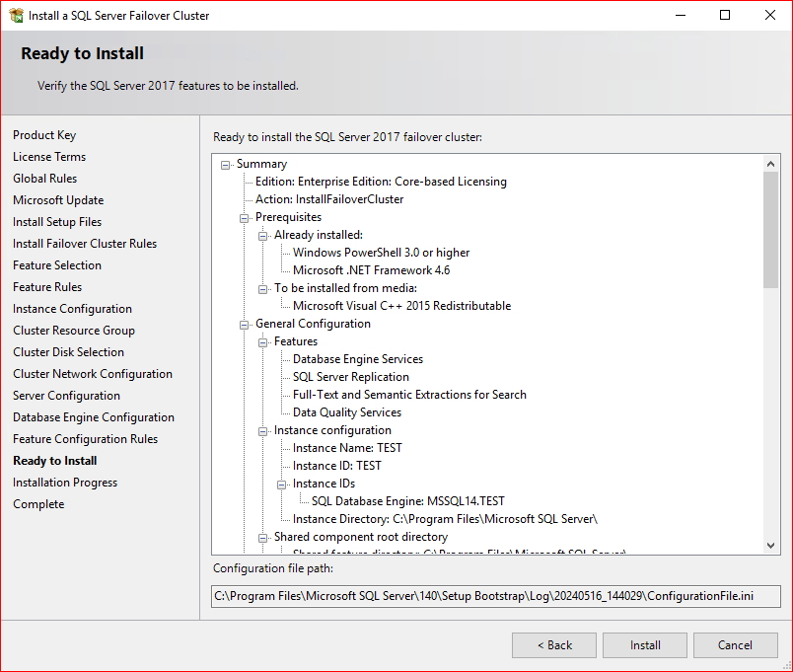Select the Instance Directory row
This screenshot has width=793, height=672.
[x=445, y=519]
